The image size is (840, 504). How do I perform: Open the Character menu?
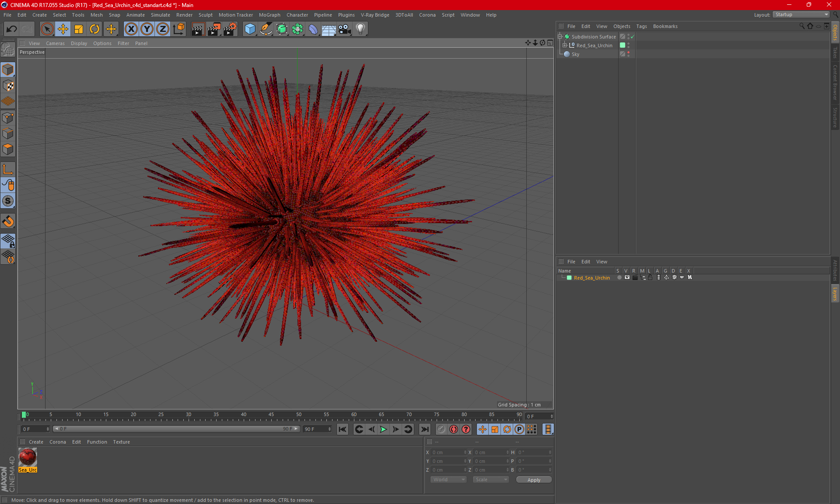click(x=297, y=15)
